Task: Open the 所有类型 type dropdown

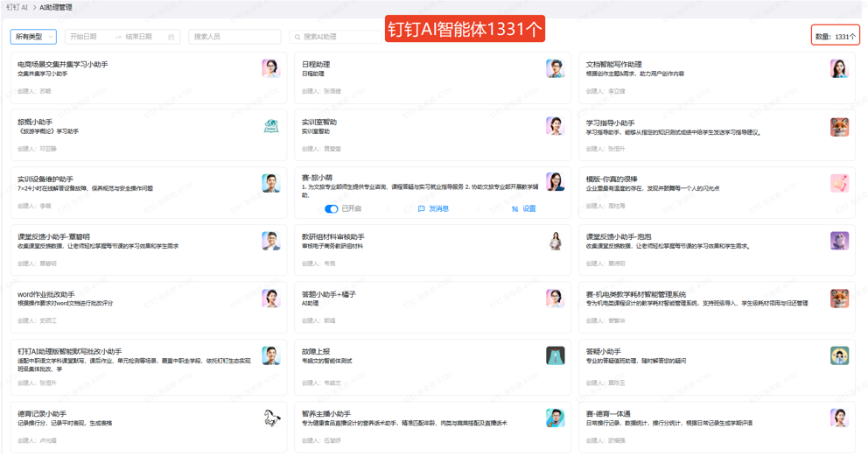Action: (33, 37)
